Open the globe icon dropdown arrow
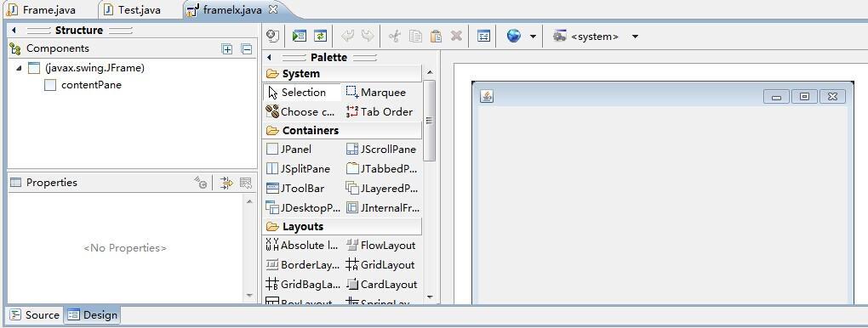The image size is (868, 328). tap(533, 37)
